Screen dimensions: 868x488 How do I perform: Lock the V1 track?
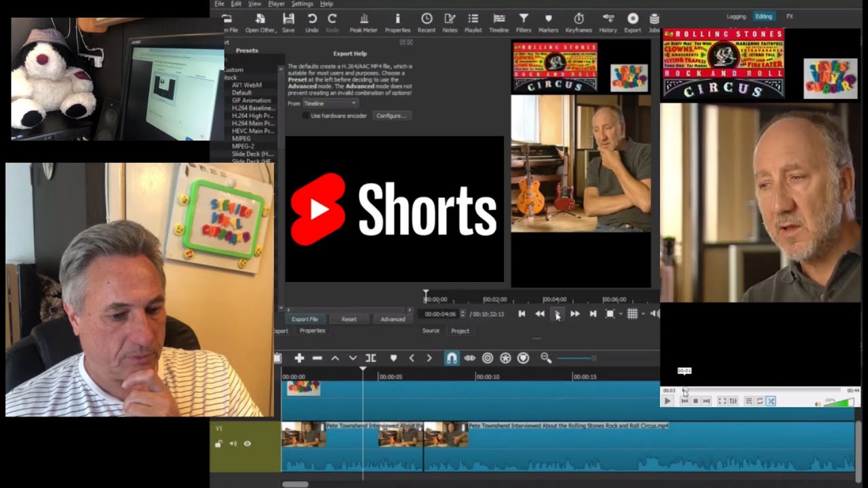click(x=218, y=444)
